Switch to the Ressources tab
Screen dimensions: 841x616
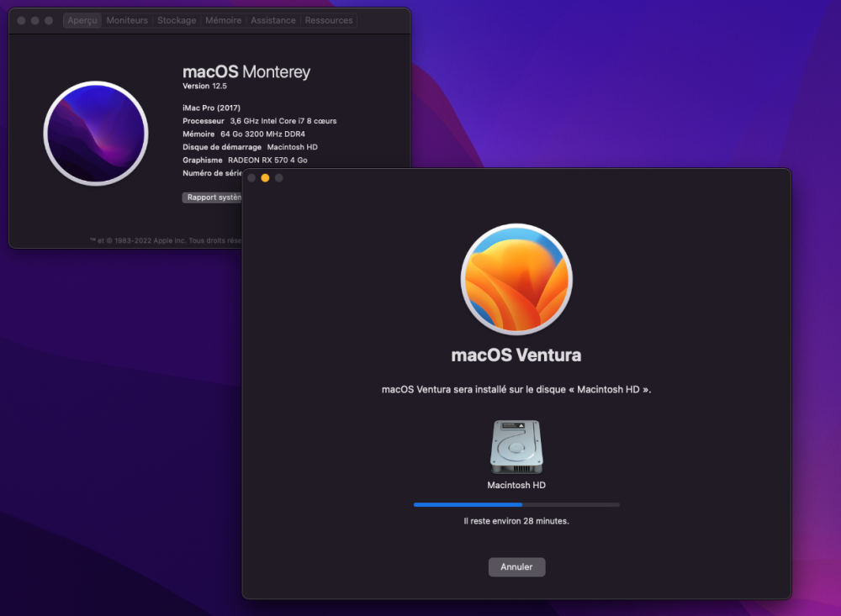pyautogui.click(x=329, y=20)
